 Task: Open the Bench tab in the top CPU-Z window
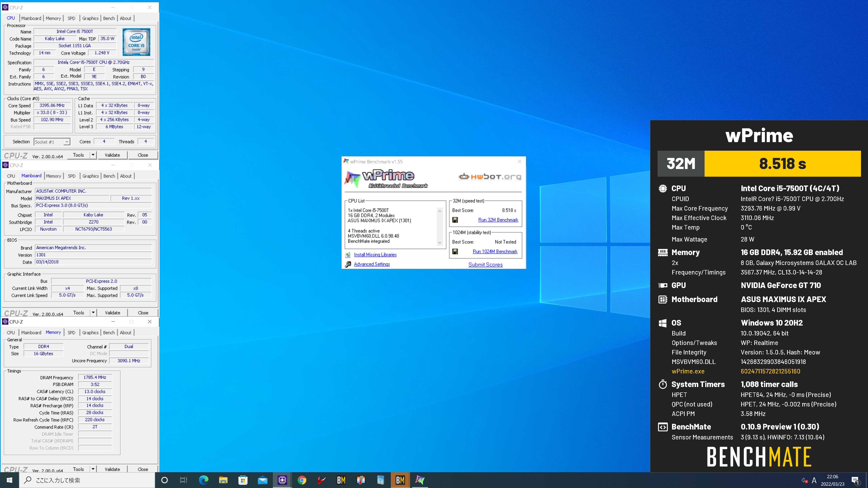click(x=109, y=18)
